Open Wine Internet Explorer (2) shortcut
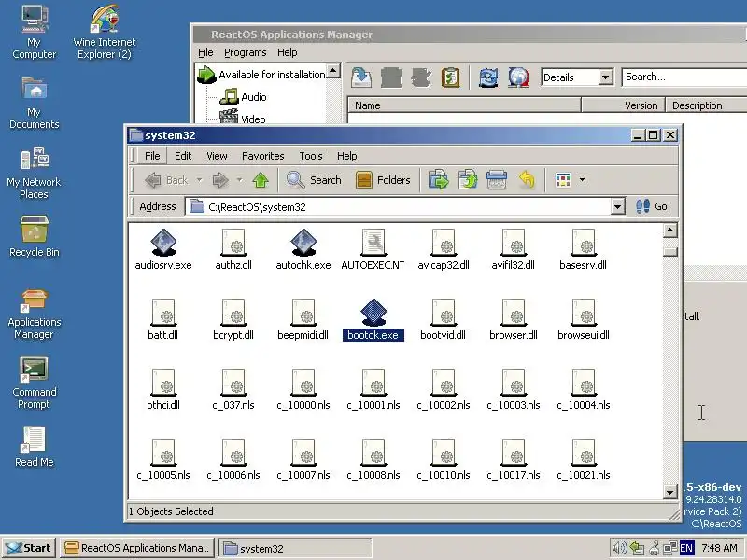 click(x=105, y=32)
